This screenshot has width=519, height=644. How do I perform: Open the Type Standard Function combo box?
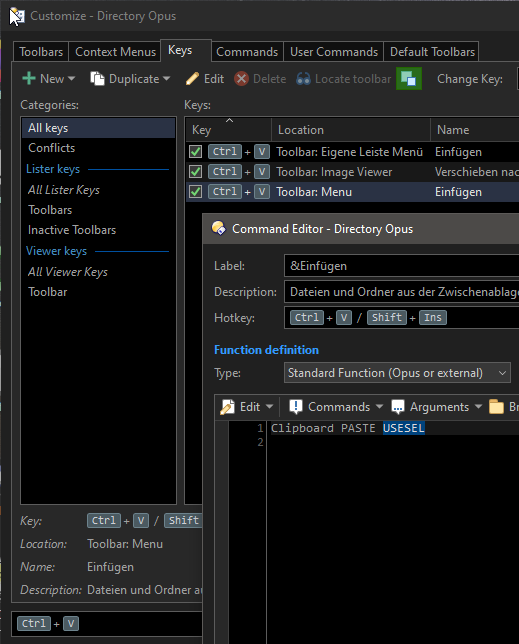(397, 373)
